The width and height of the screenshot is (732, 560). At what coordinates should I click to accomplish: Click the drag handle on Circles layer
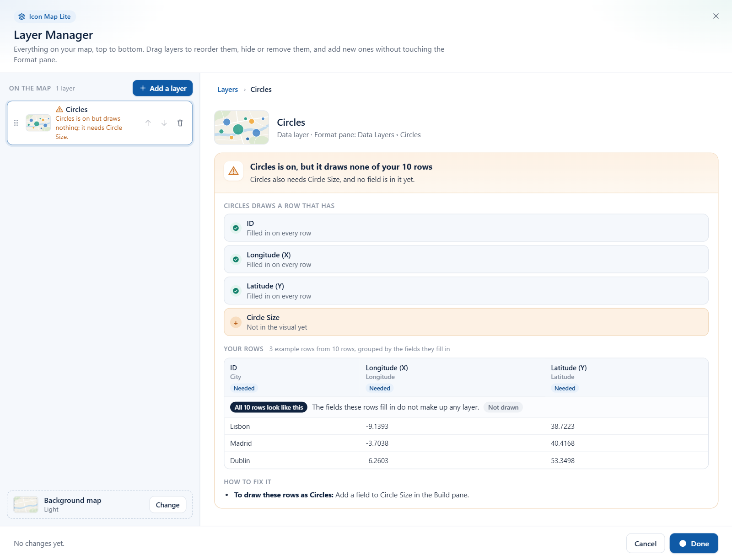16,123
